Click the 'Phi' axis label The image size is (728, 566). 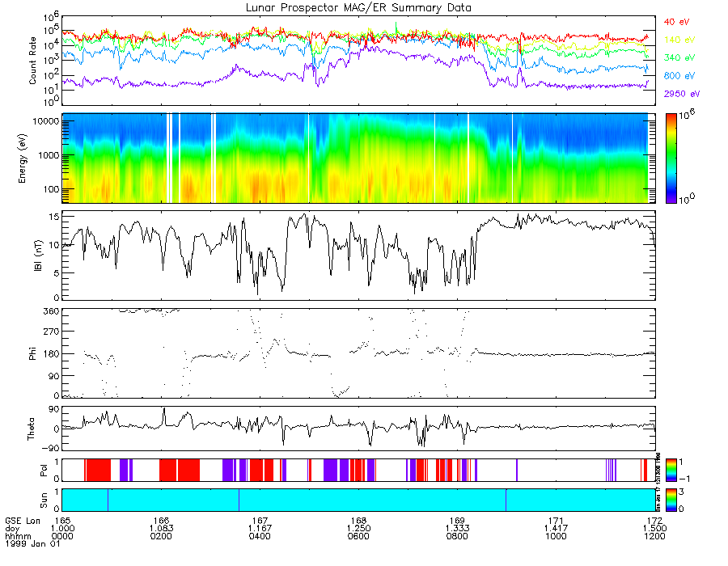(x=32, y=353)
